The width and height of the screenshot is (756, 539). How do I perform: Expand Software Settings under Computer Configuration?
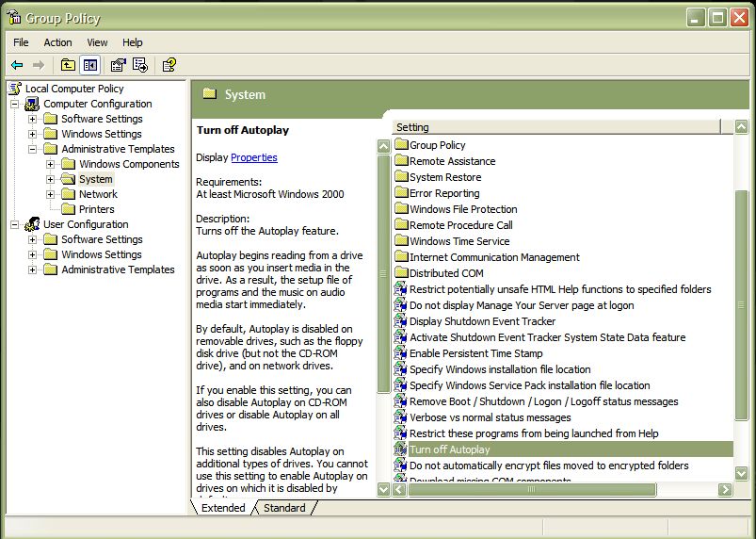(x=32, y=119)
